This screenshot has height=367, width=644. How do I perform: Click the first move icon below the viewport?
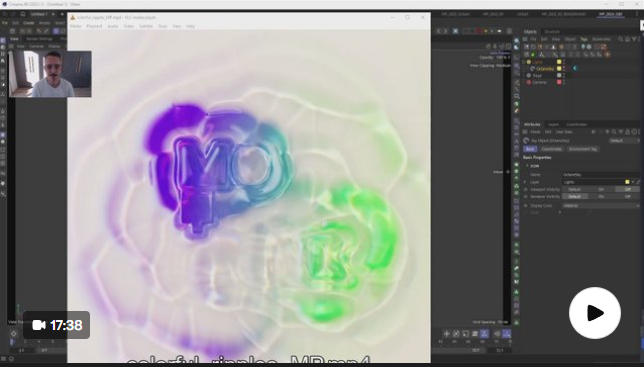pyautogui.click(x=447, y=334)
